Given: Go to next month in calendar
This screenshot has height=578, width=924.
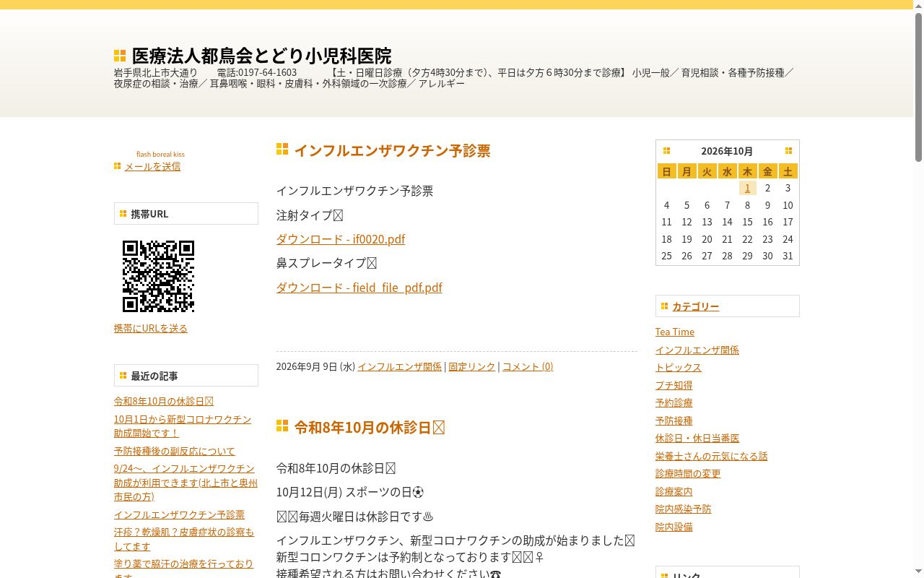Looking at the screenshot, I should [x=788, y=151].
